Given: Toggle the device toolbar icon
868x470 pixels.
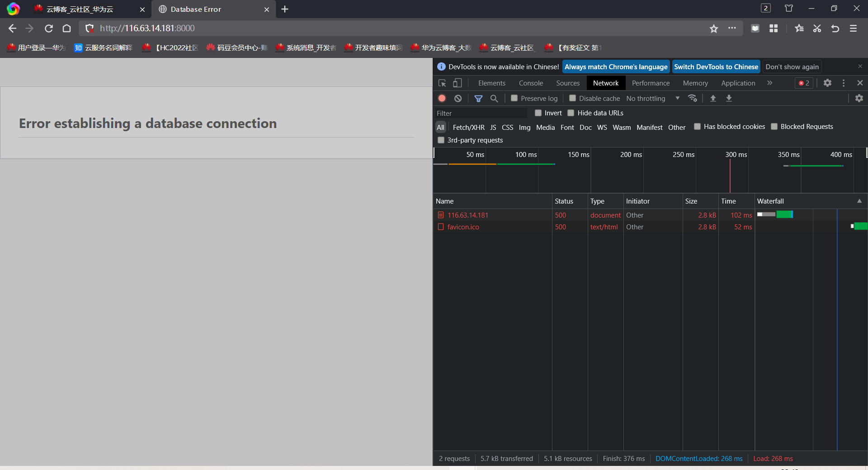Looking at the screenshot, I should coord(458,83).
